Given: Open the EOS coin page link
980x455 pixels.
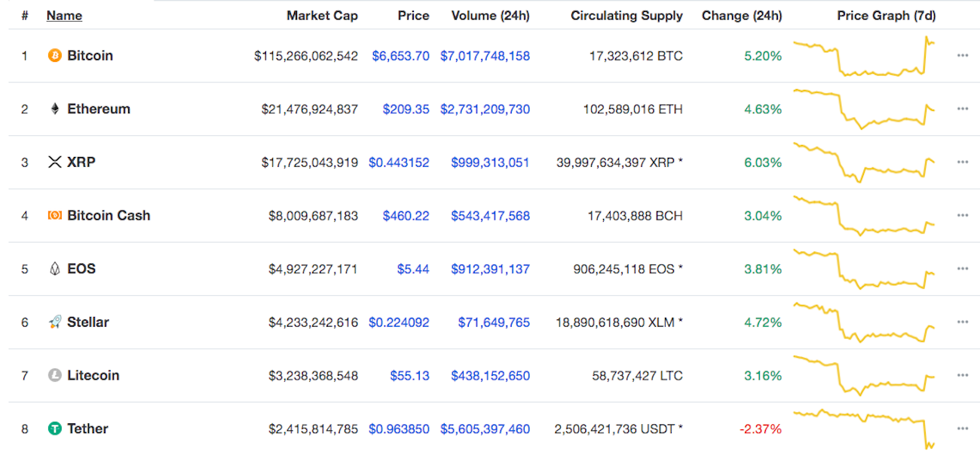Looking at the screenshot, I should pos(81,269).
